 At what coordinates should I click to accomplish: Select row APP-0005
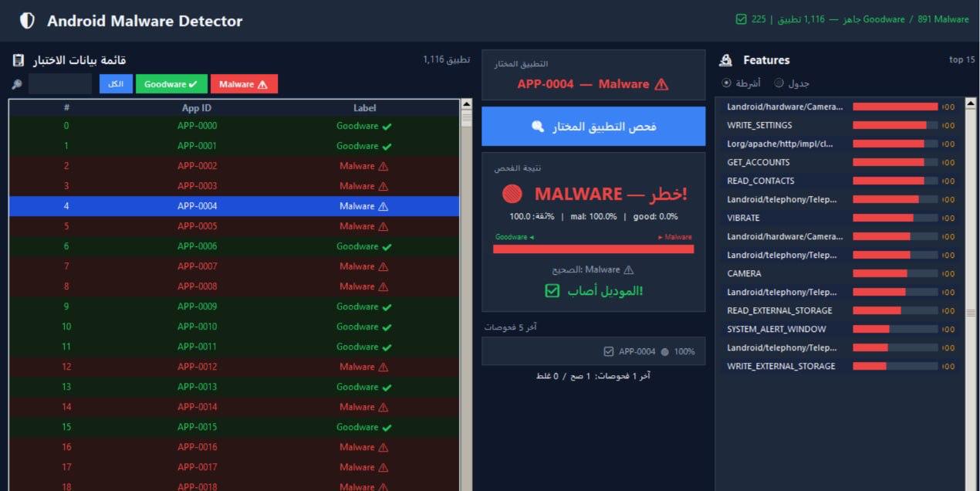pyautogui.click(x=234, y=226)
